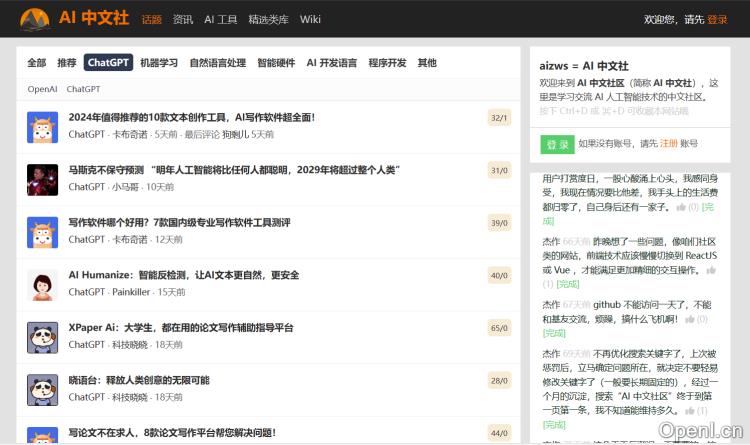Viewport: 750px width, 445px height.
Task: Open Wiki in top navigation
Action: (310, 20)
